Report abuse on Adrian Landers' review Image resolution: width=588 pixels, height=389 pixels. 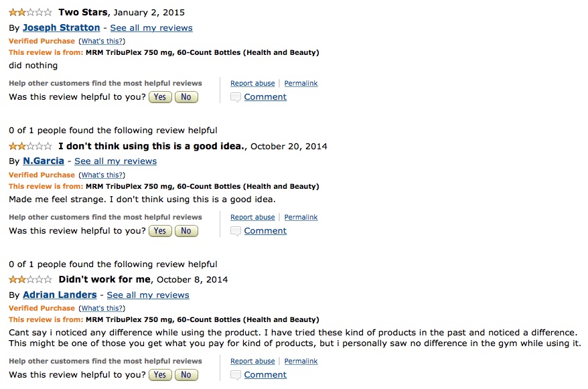252,362
